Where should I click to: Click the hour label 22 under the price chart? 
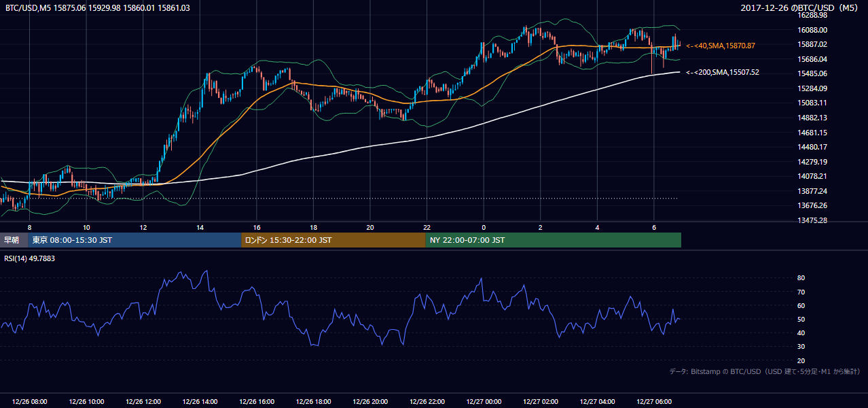[x=427, y=227]
